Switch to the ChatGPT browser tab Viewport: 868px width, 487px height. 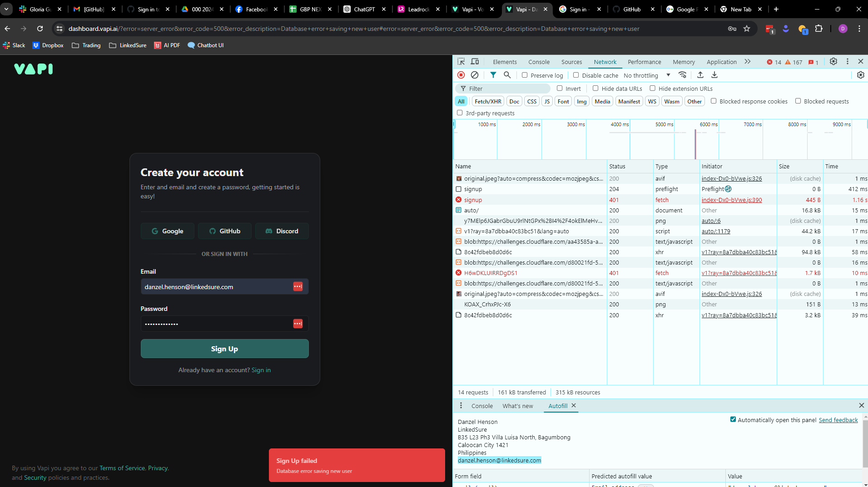click(364, 9)
